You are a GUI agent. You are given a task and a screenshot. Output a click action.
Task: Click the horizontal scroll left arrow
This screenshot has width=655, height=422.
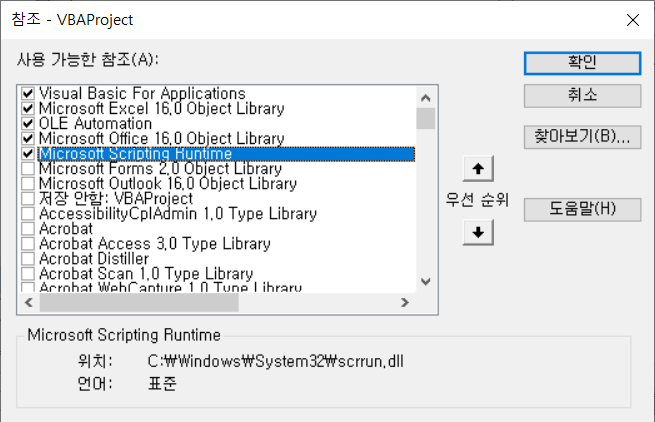(29, 302)
